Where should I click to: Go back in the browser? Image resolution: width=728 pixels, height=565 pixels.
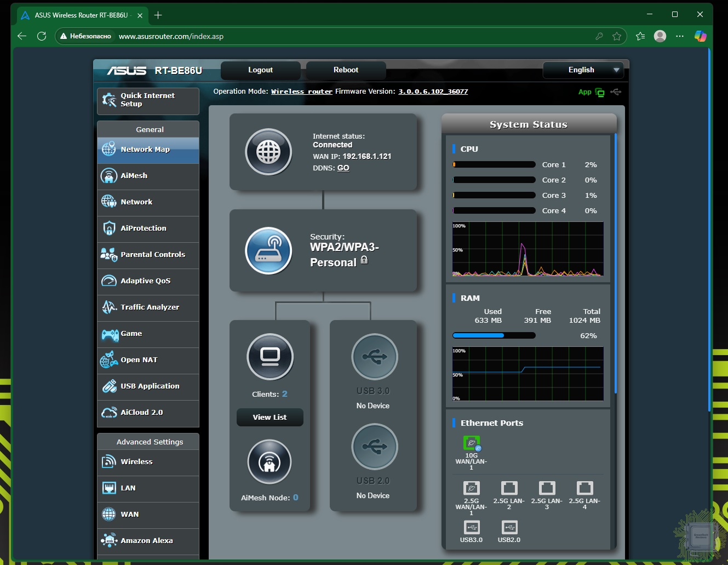pos(22,36)
